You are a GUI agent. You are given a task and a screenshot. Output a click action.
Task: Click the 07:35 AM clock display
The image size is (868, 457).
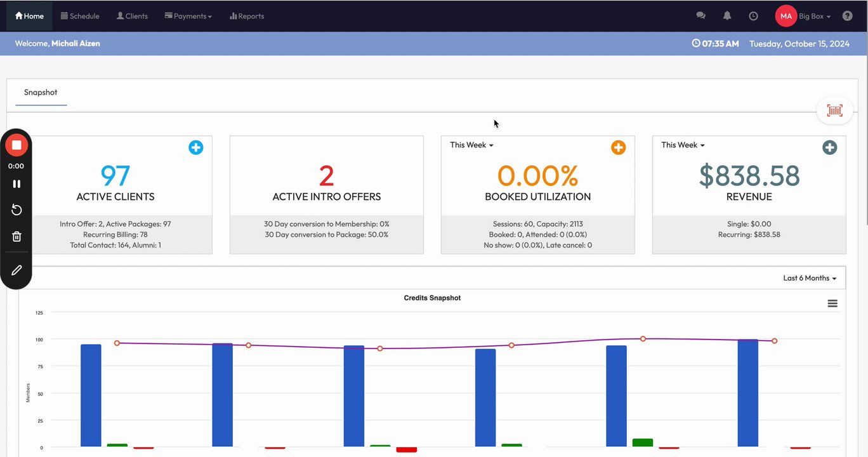coord(715,43)
